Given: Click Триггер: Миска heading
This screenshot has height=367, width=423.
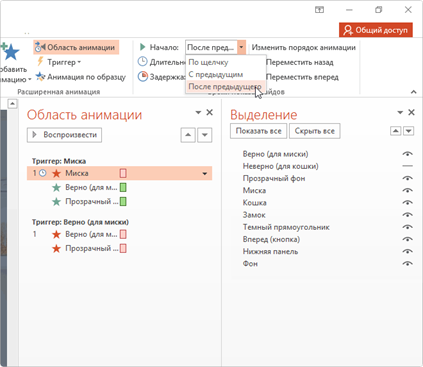Looking at the screenshot, I should tap(59, 161).
